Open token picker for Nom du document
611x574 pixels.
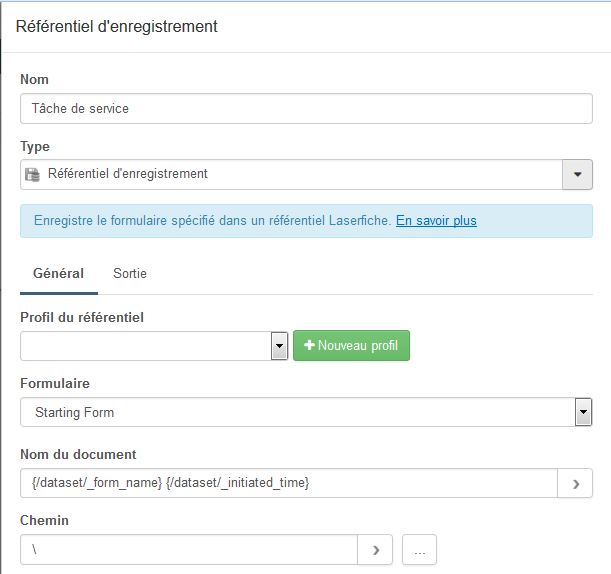[575, 484]
